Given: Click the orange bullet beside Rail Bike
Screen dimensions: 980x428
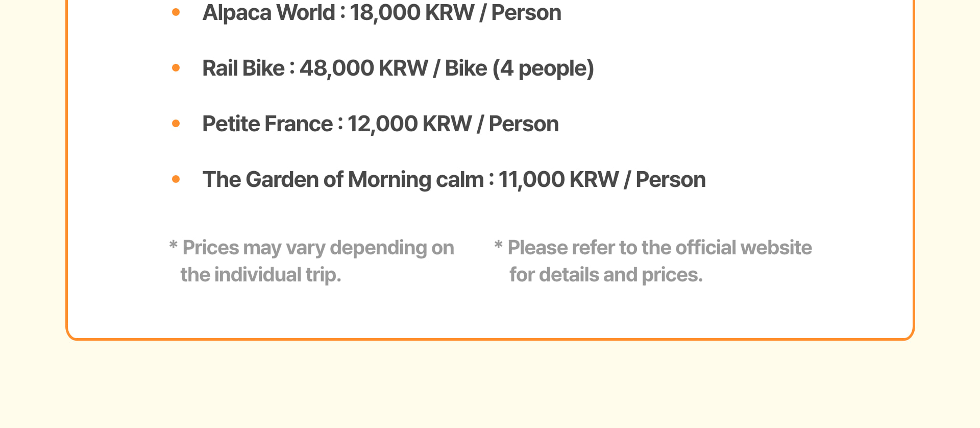Looking at the screenshot, I should 176,67.
